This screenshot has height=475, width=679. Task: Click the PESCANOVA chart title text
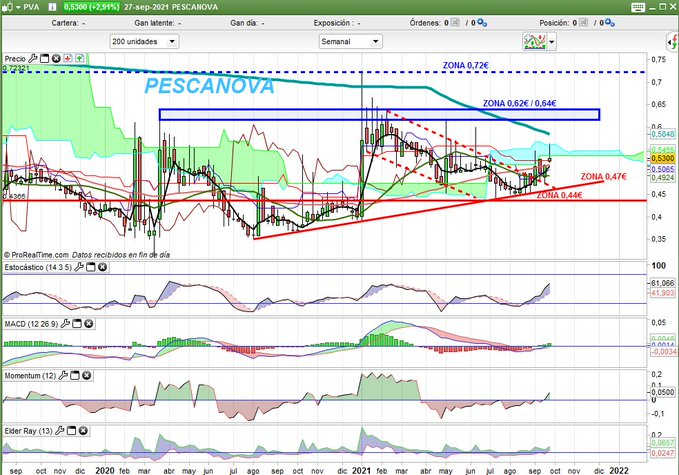(209, 86)
